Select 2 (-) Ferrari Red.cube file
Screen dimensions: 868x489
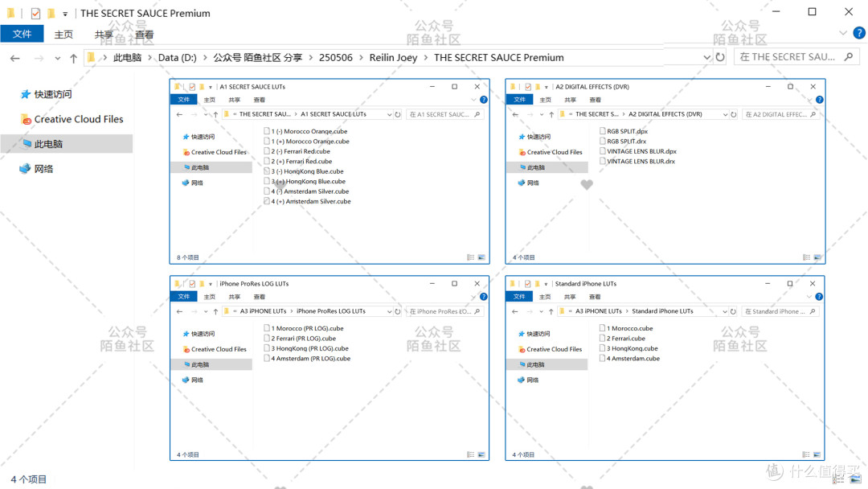298,151
